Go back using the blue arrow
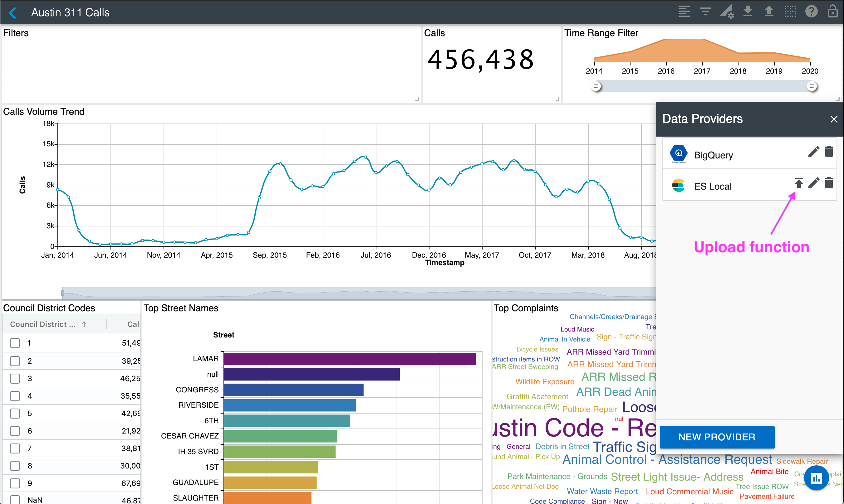 tap(12, 13)
